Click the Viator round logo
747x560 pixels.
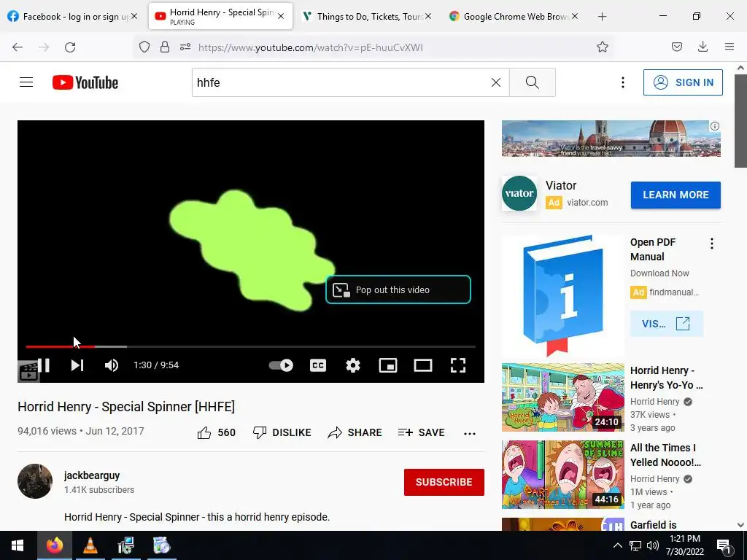[x=519, y=193]
